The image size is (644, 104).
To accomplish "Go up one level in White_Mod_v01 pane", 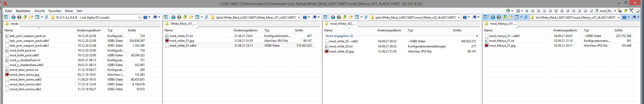I will 185,17.
